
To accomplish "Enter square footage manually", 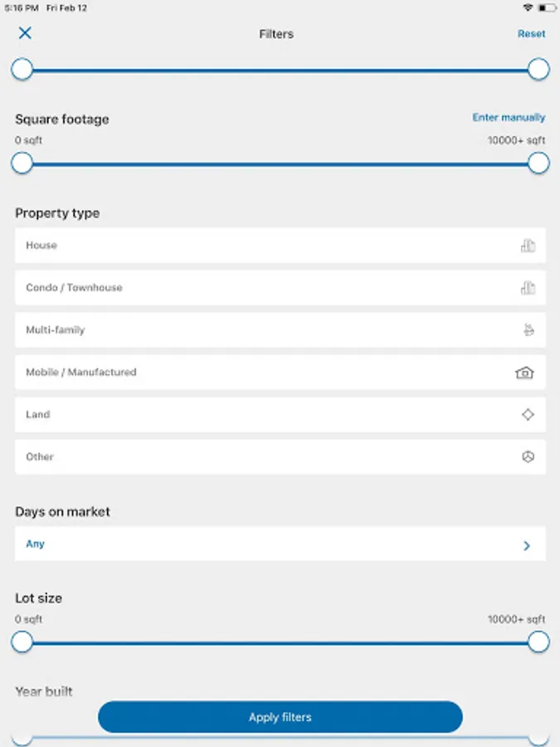I will click(x=509, y=118).
